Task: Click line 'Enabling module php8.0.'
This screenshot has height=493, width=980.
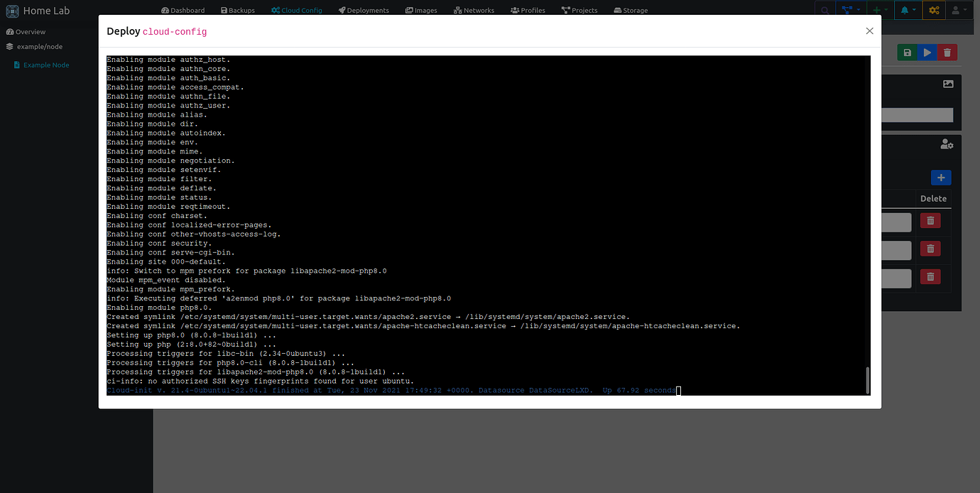Action: (159, 308)
